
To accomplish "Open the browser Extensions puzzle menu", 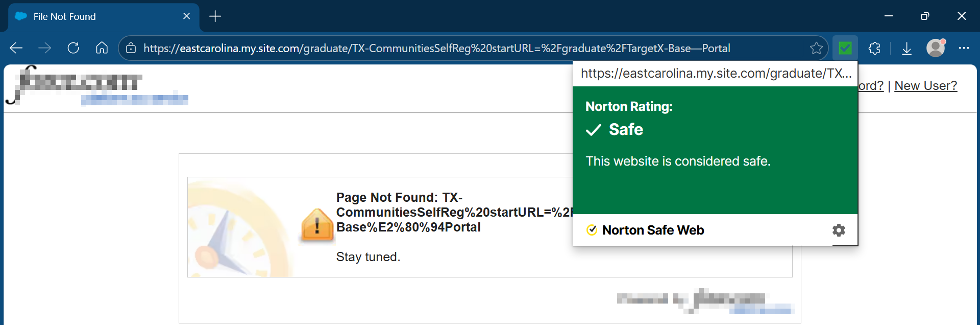I will [874, 48].
